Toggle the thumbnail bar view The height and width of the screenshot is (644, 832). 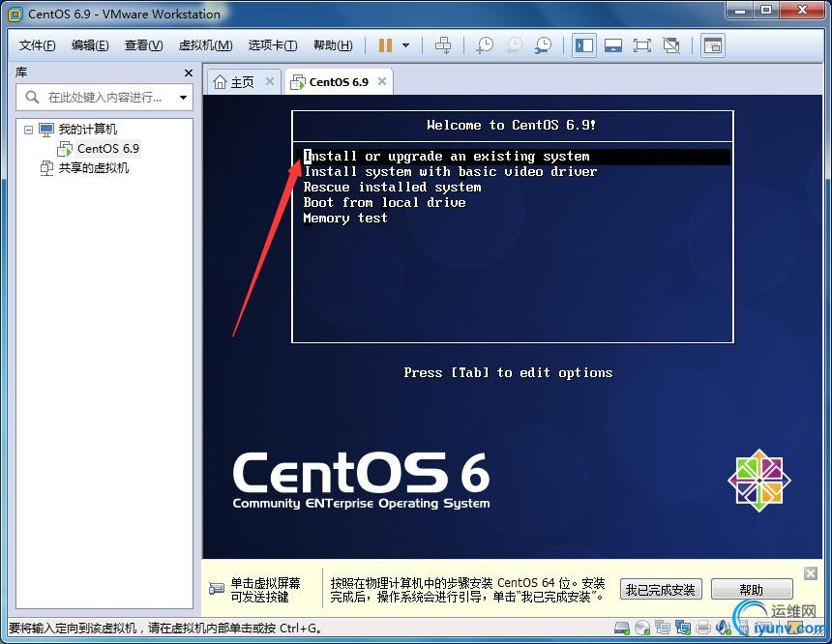pyautogui.click(x=613, y=45)
